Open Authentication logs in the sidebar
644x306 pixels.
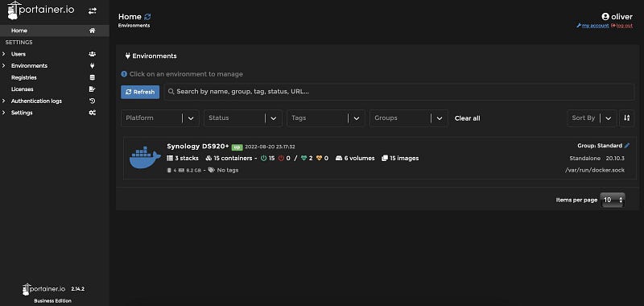point(36,101)
